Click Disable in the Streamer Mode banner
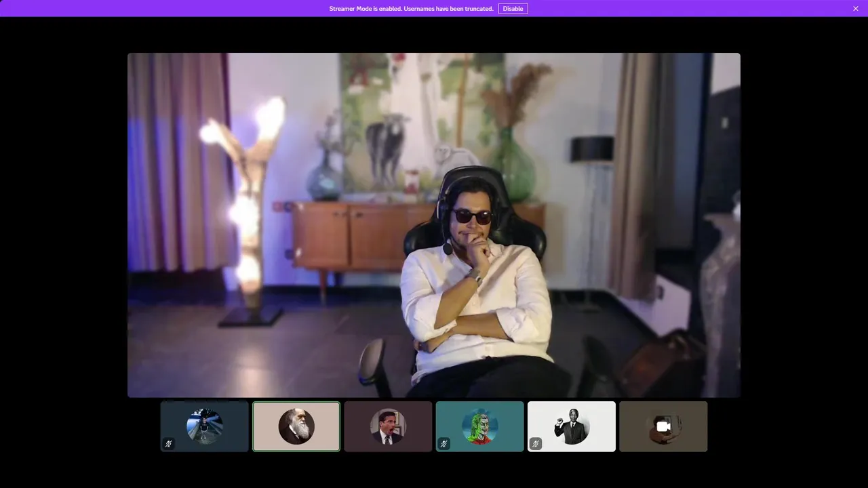Image resolution: width=868 pixels, height=488 pixels. click(x=513, y=9)
